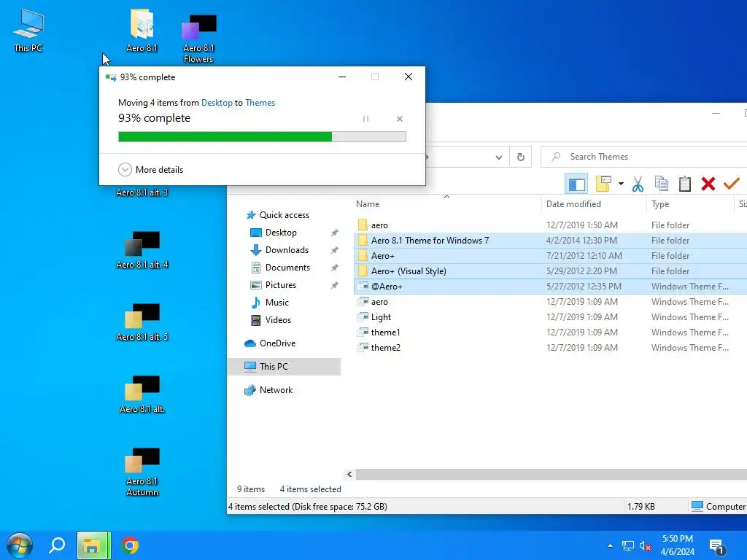The width and height of the screenshot is (747, 560).
Task: Click the muted volume tray icon
Action: point(645,545)
